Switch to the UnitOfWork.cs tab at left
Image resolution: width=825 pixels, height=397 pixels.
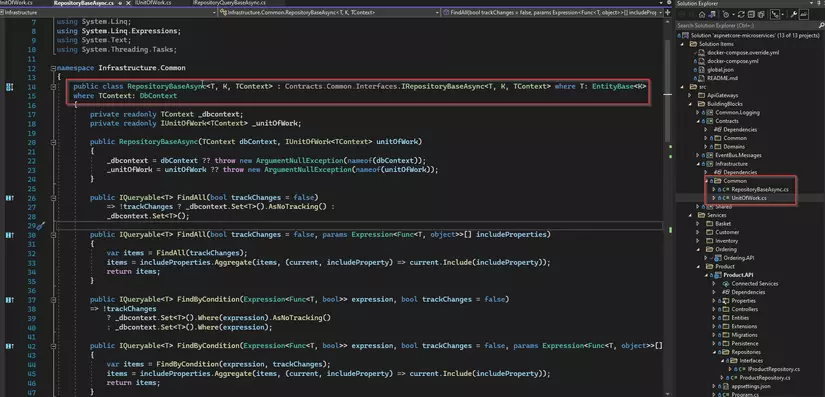16,3
